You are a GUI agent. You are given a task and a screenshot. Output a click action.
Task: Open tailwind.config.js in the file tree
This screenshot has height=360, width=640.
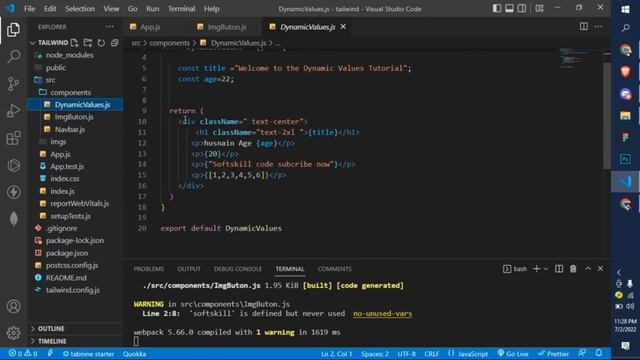(73, 290)
